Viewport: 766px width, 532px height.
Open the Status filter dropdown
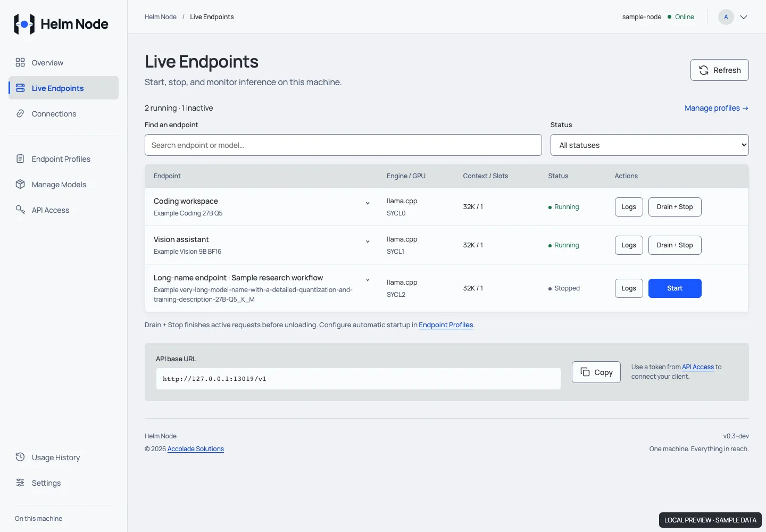tap(650, 145)
